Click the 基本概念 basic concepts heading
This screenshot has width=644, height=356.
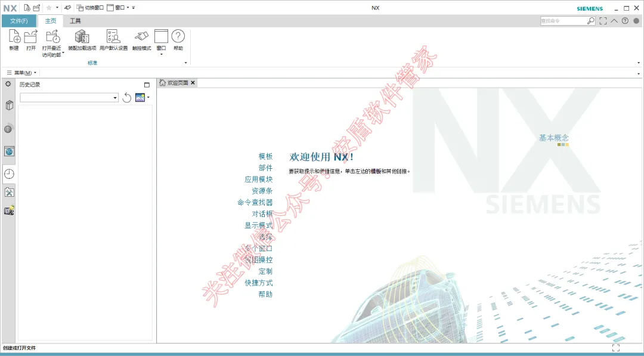[553, 138]
